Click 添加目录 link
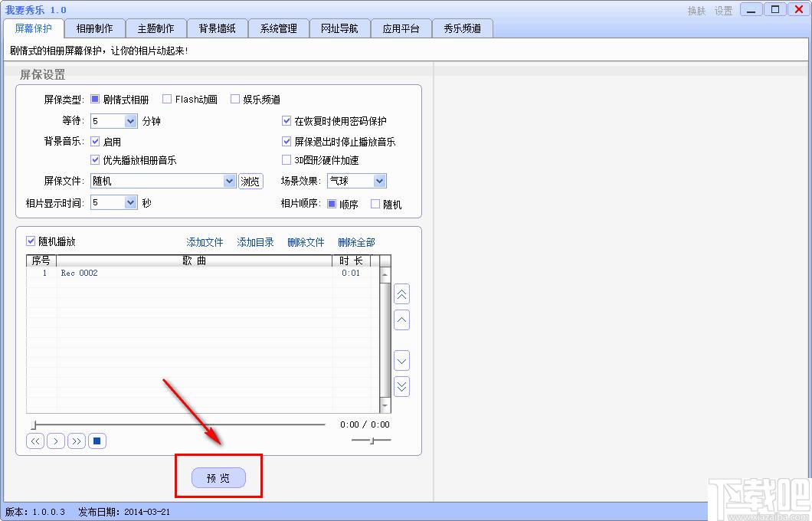The width and height of the screenshot is (812, 521). point(255,242)
